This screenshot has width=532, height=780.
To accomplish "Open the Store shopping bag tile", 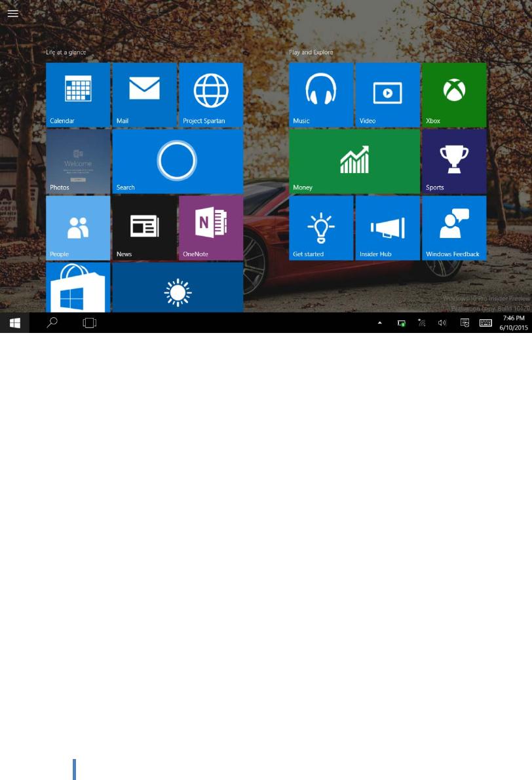I will [x=78, y=287].
